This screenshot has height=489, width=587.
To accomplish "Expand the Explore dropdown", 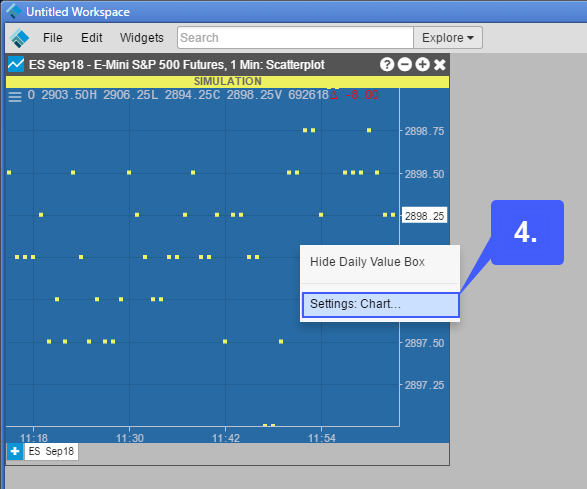I will pos(448,37).
